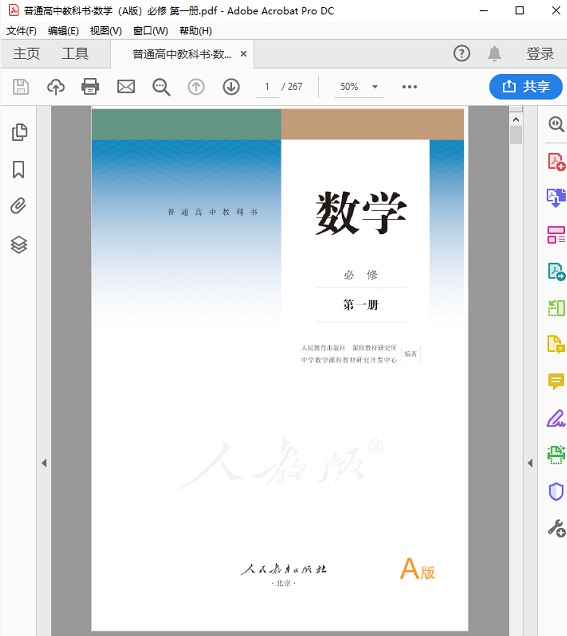Viewport: 567px width, 636px height.
Task: Open bookmarks panel icon
Action: click(x=18, y=170)
